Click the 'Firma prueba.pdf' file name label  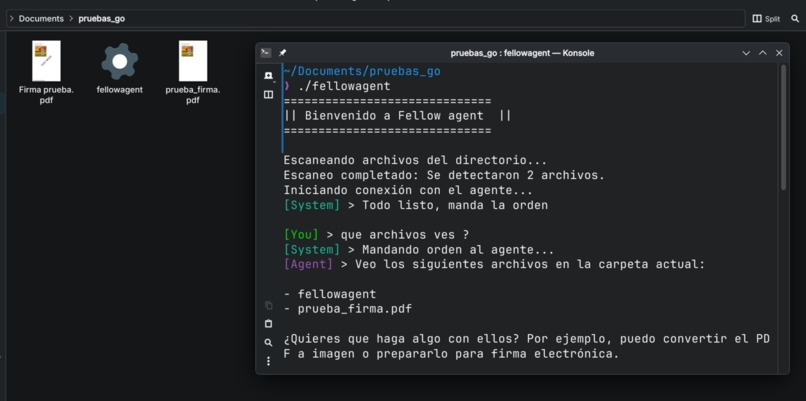[x=46, y=95]
